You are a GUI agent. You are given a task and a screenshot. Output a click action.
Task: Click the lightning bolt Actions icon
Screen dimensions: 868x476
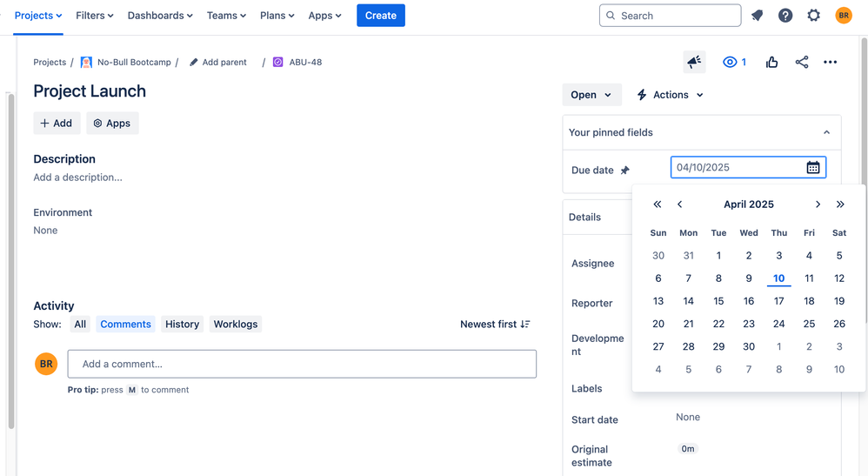pyautogui.click(x=642, y=95)
